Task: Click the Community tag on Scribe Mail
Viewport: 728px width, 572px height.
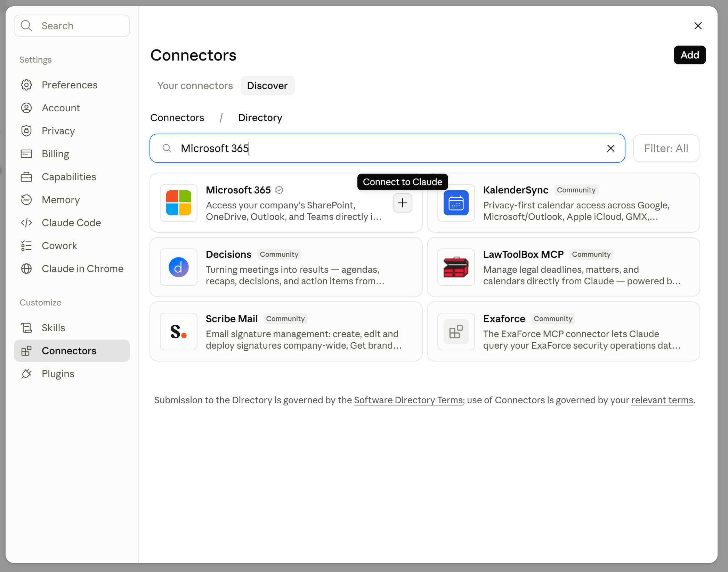Action: click(x=285, y=319)
